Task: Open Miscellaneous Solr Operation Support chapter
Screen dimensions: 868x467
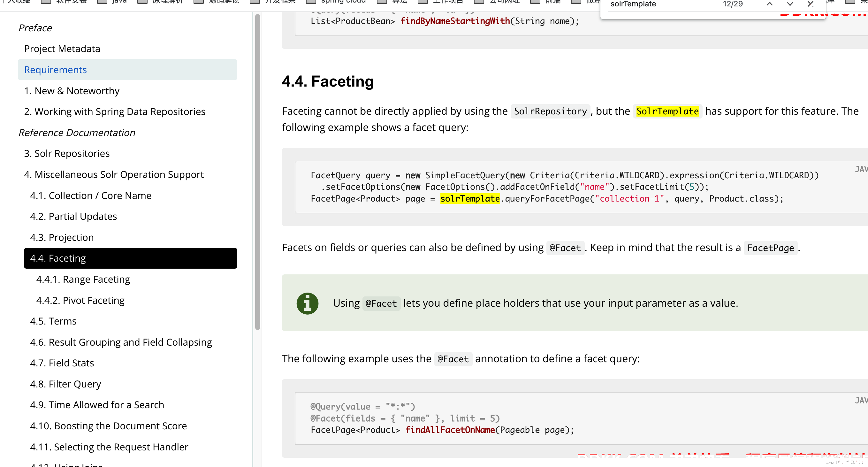Action: click(114, 174)
